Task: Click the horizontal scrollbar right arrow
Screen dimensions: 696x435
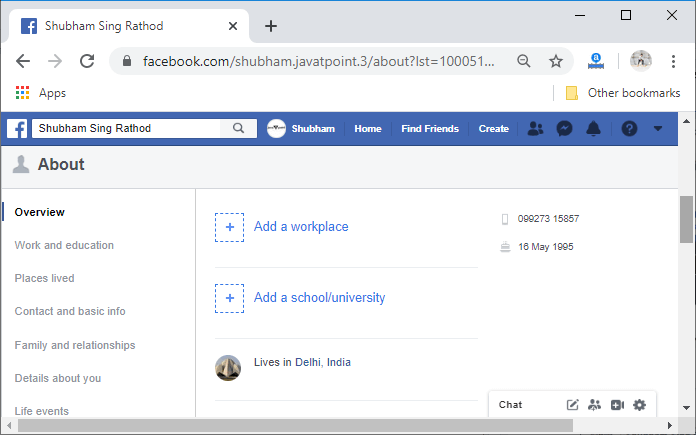Action: pos(670,425)
